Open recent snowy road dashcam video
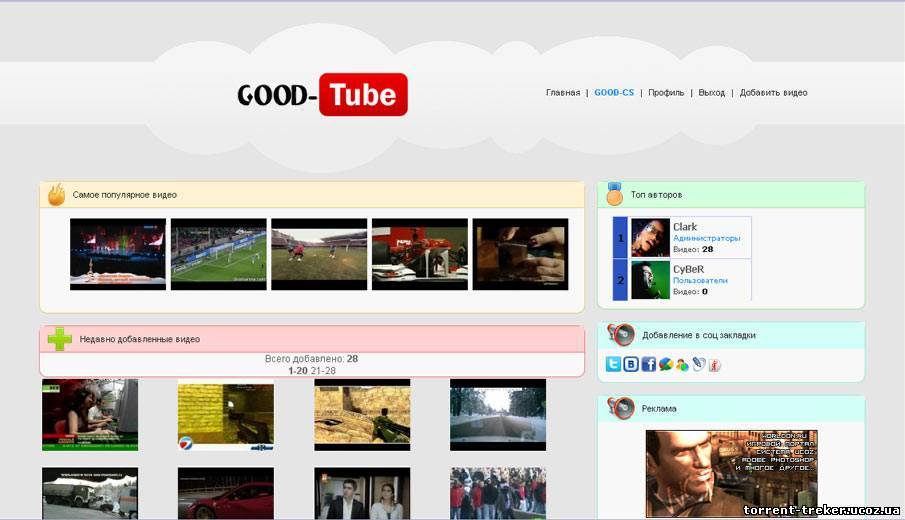Image resolution: width=905 pixels, height=520 pixels. click(498, 415)
